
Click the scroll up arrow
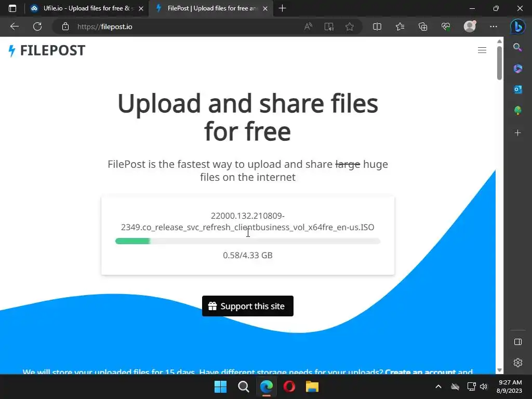[x=499, y=42]
